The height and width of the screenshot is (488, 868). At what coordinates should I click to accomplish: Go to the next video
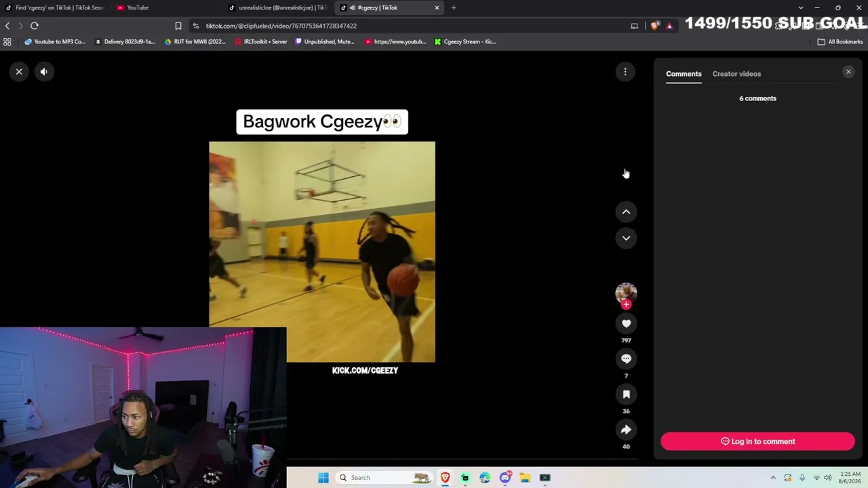pos(626,238)
